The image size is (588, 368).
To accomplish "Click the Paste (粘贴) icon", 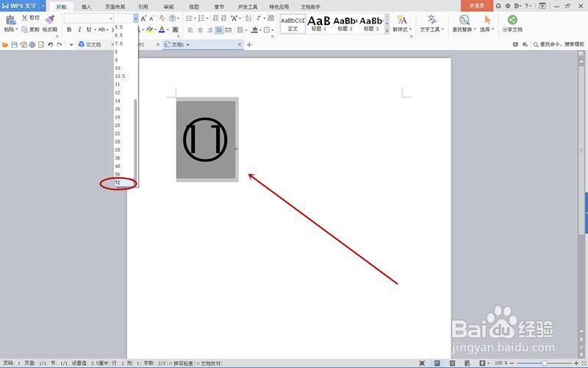I will point(10,20).
